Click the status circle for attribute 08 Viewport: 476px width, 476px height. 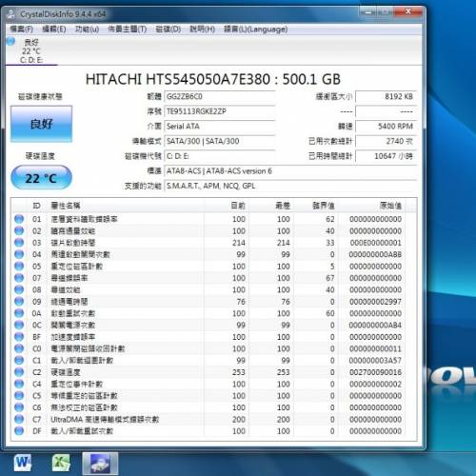pos(19,289)
